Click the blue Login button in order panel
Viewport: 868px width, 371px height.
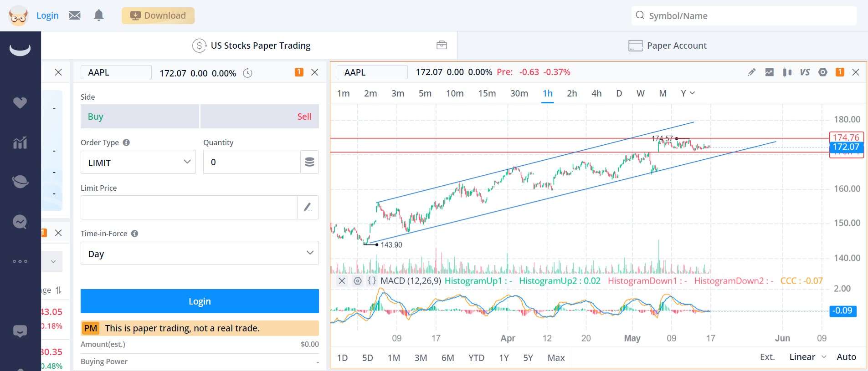click(200, 301)
